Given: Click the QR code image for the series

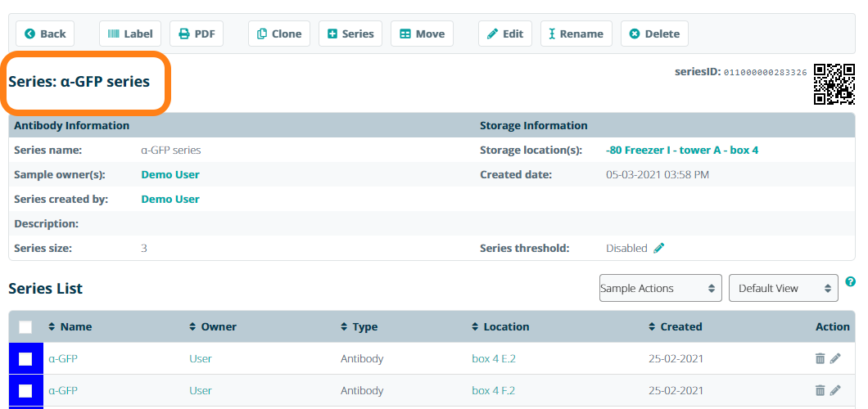Looking at the screenshot, I should pos(834,83).
